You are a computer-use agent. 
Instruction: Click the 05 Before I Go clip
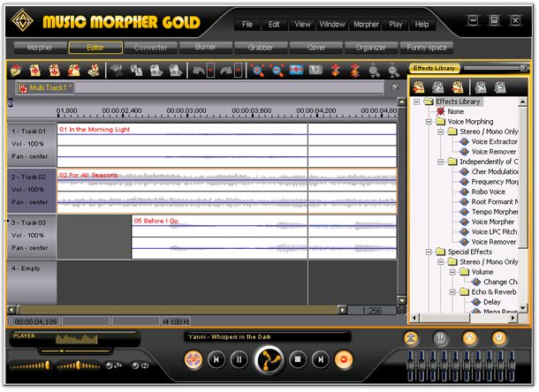[x=264, y=237]
